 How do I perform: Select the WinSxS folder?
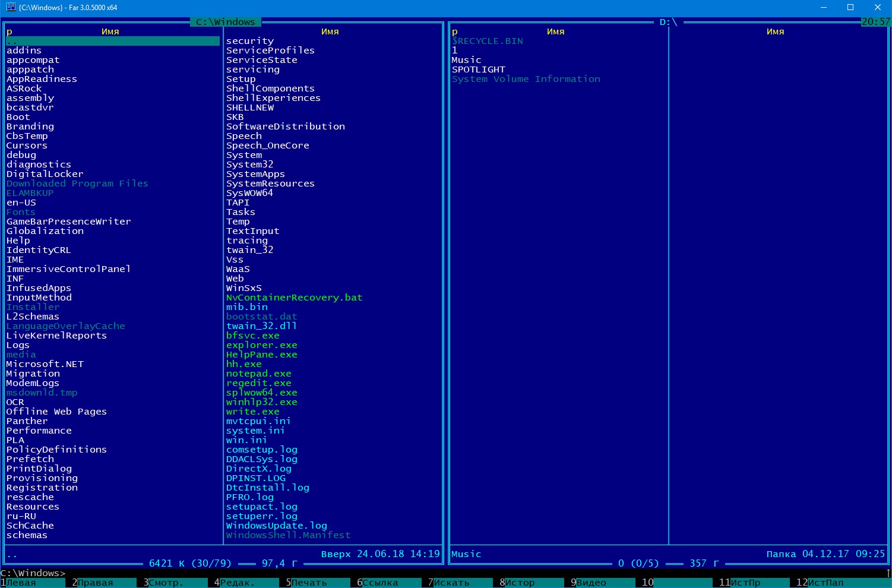point(244,288)
